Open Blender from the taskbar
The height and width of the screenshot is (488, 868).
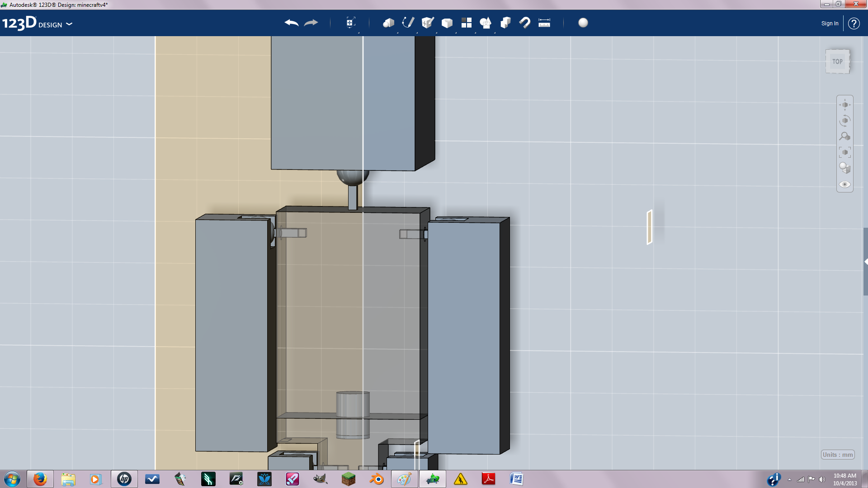click(x=377, y=479)
